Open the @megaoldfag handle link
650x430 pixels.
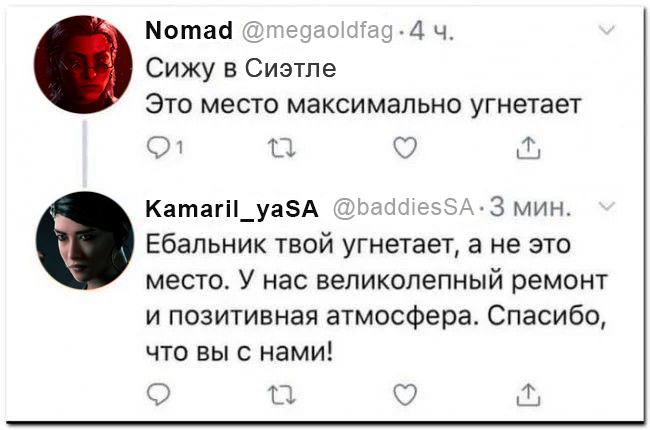point(318,34)
